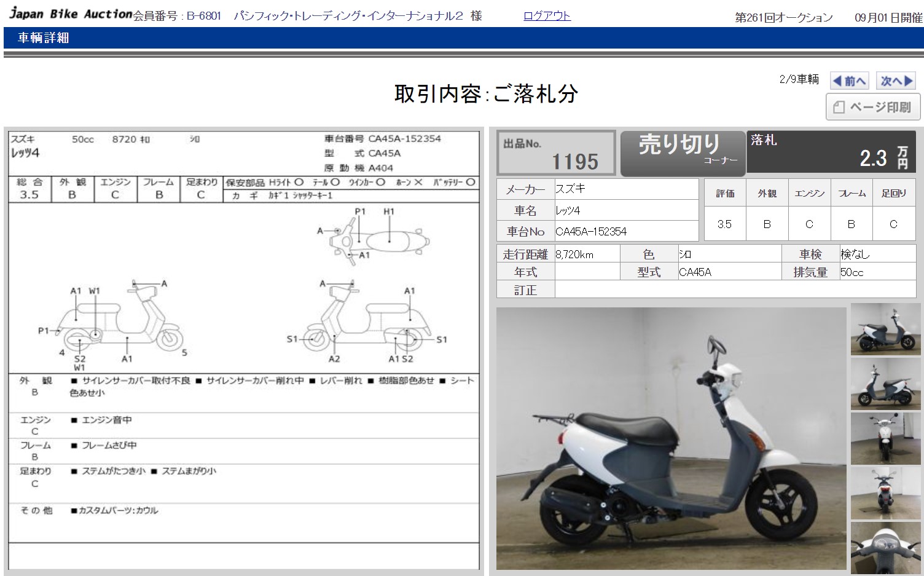The height and width of the screenshot is (576, 924).
Task: Click the large scooter main photo
Action: coord(671,438)
